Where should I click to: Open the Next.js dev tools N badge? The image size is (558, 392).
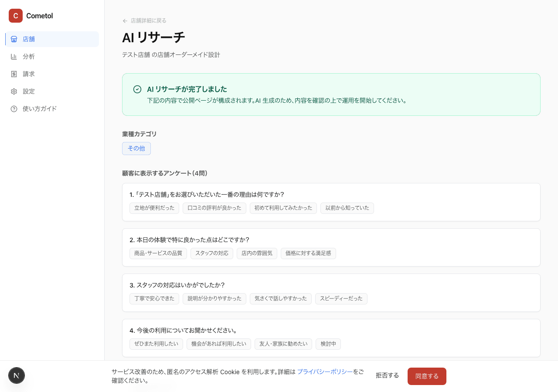point(17,375)
